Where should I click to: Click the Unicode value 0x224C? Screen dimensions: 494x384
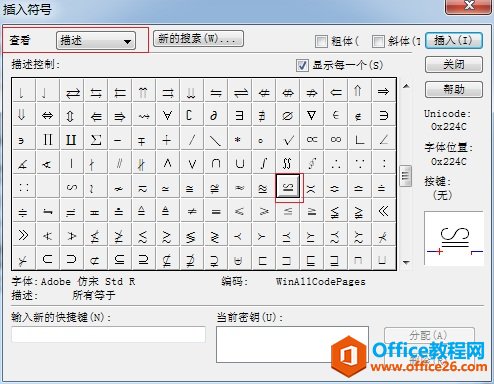point(449,127)
